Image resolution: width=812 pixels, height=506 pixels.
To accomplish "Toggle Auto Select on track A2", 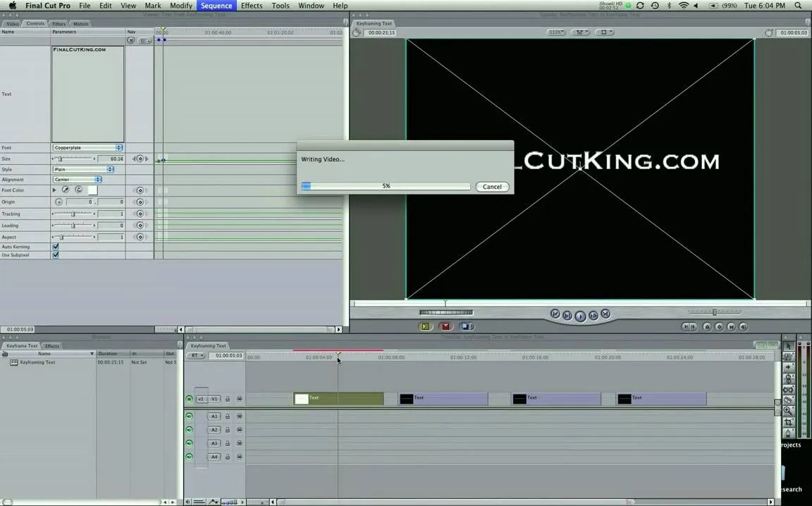I will 239,430.
